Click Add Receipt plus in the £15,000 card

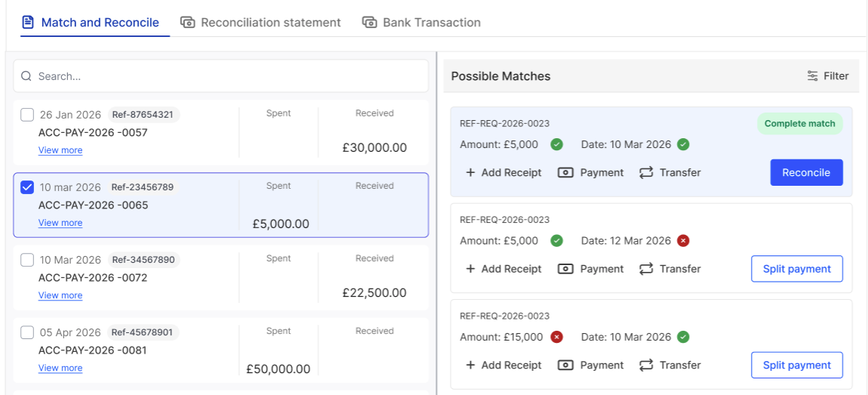click(x=470, y=365)
